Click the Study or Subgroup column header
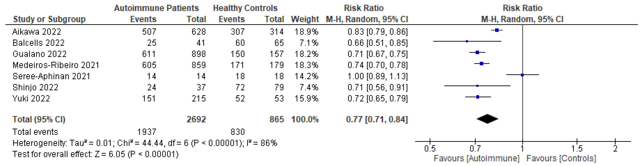This screenshot has height=166, width=644. pyautogui.click(x=49, y=19)
